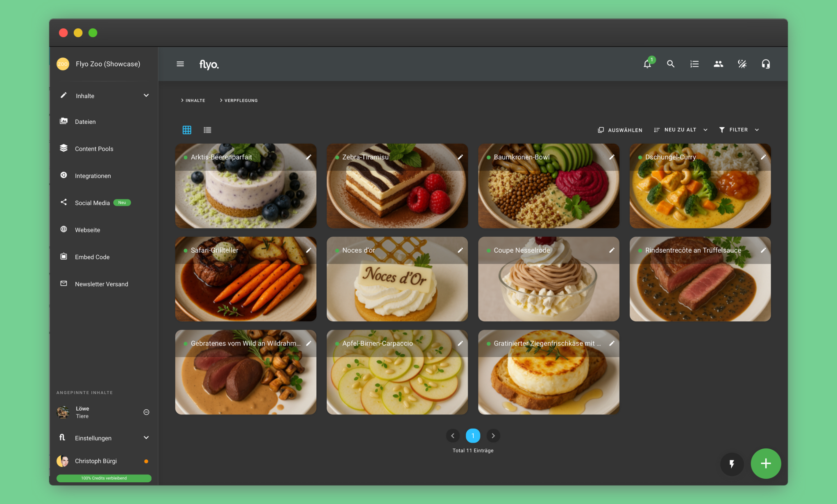This screenshot has width=837, height=504.
Task: Click the green Neu badge
Action: [122, 203]
